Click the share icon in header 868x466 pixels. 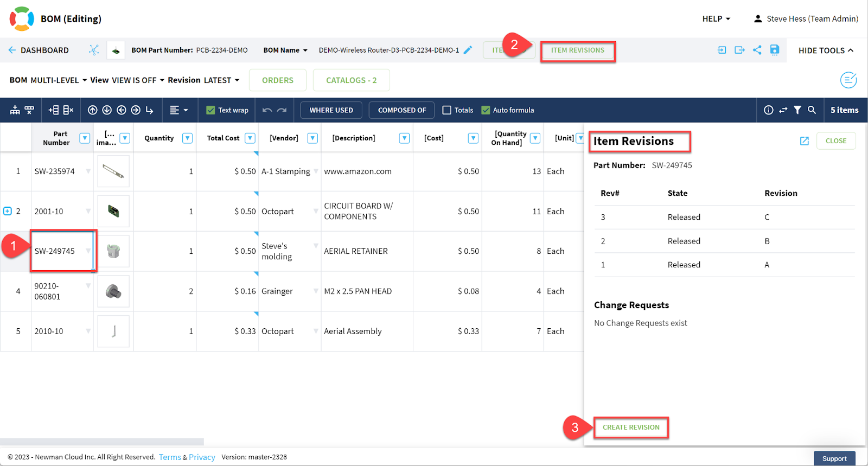point(757,50)
